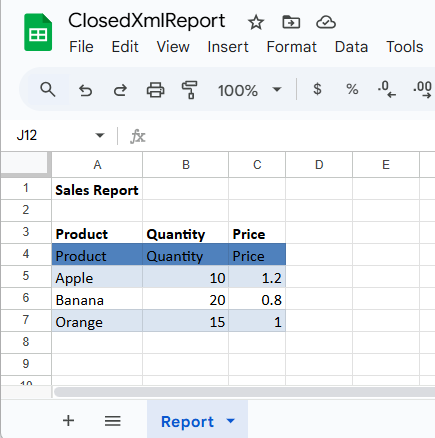
Task: Open the Tools menu
Action: point(405,47)
